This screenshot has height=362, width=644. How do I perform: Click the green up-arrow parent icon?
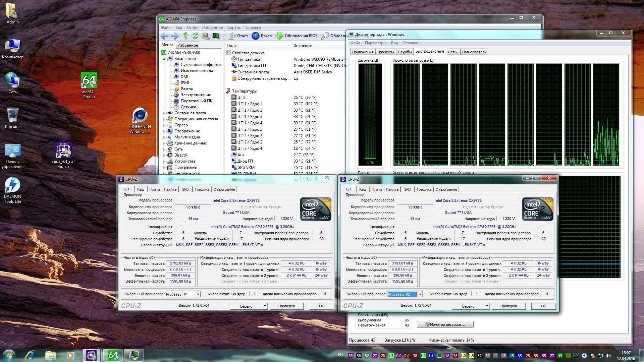185,36
